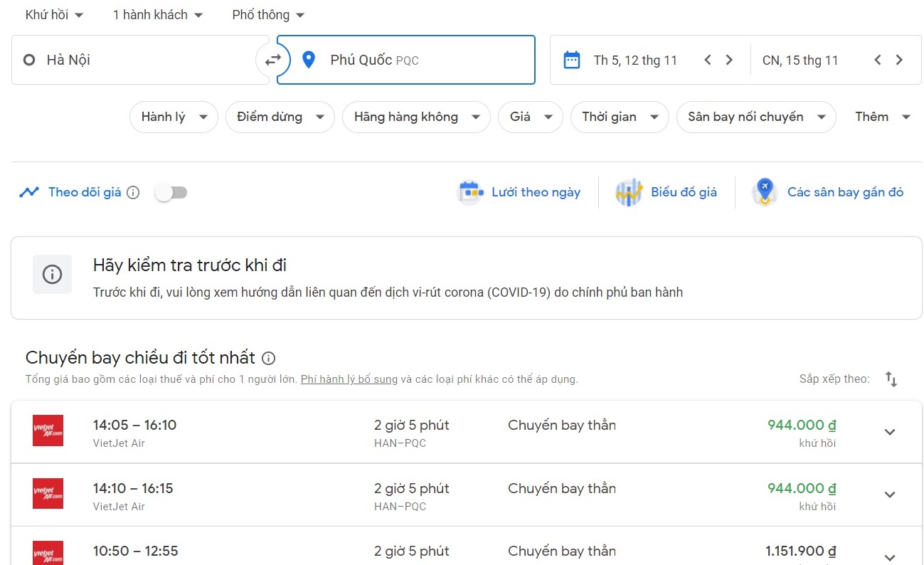This screenshot has height=565, width=924.
Task: Click the calendar icon in date field
Action: tap(572, 60)
